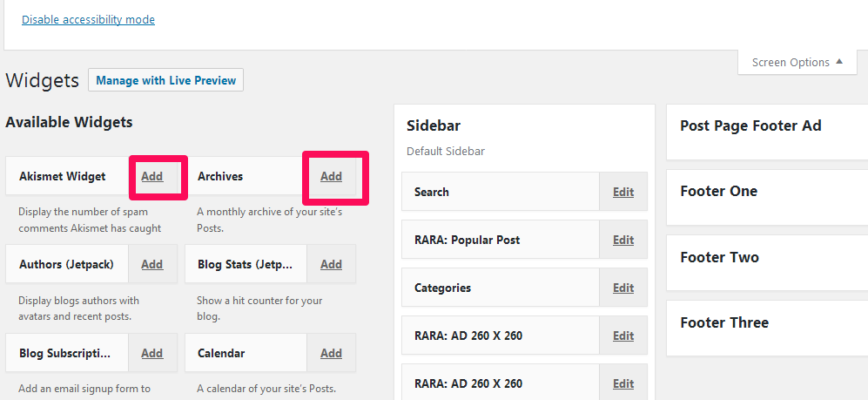Add the Authors (Jetpack) widget
Screen dimensions: 868x400
point(152,264)
